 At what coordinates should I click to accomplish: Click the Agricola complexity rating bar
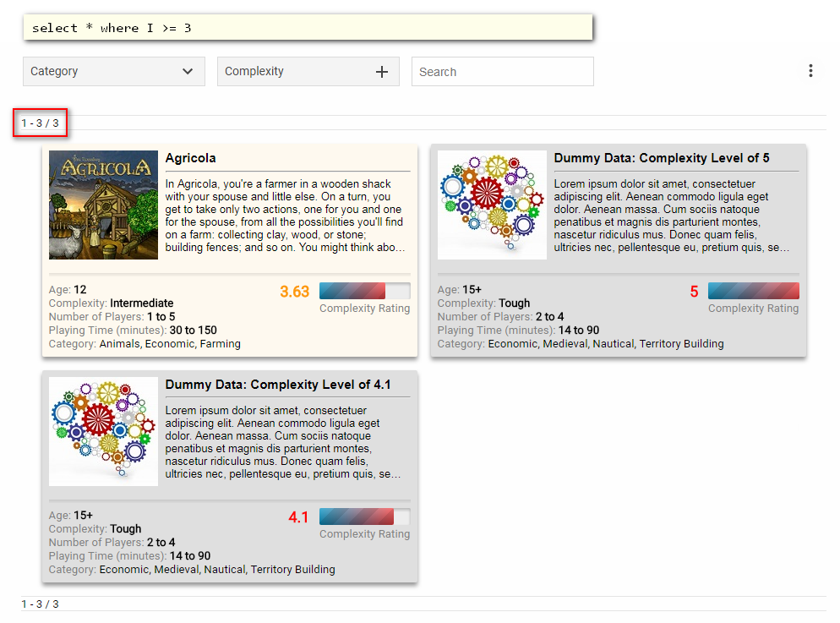click(364, 291)
